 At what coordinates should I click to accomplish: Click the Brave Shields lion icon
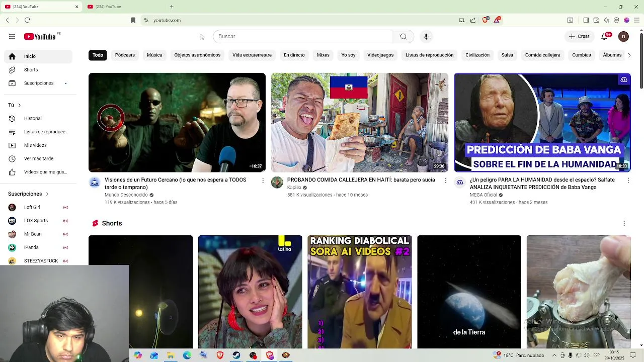coord(485,20)
